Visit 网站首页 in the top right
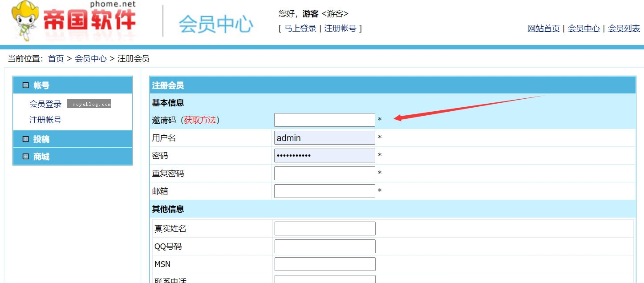The width and height of the screenshot is (644, 283). pyautogui.click(x=543, y=28)
